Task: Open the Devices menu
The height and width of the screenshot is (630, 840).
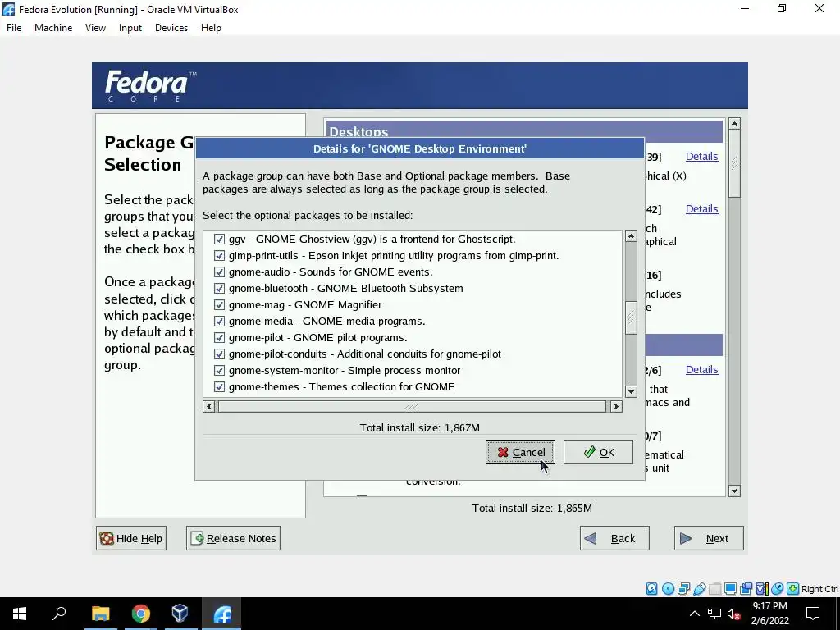Action: (171, 28)
